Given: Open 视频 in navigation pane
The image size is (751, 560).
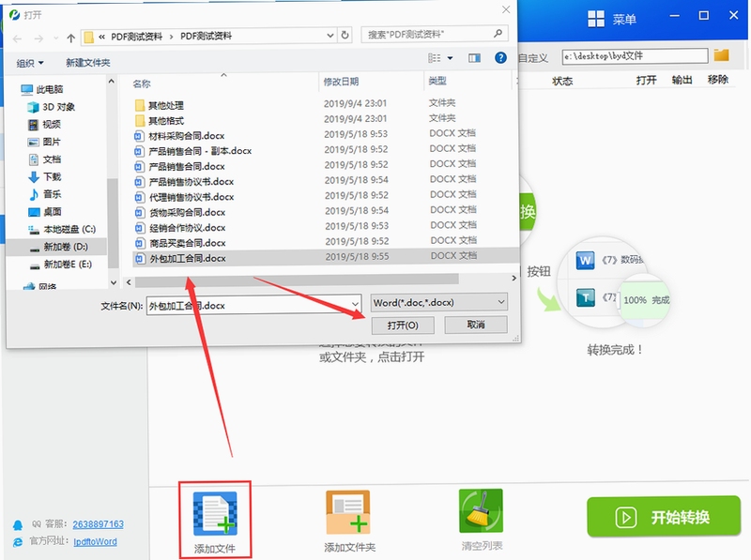Looking at the screenshot, I should click(44, 125).
